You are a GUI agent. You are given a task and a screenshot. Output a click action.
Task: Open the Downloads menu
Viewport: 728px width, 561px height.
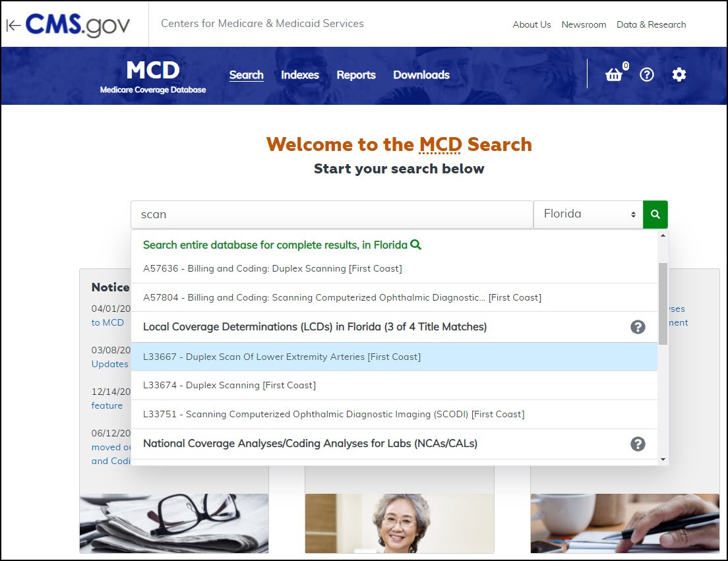(421, 75)
